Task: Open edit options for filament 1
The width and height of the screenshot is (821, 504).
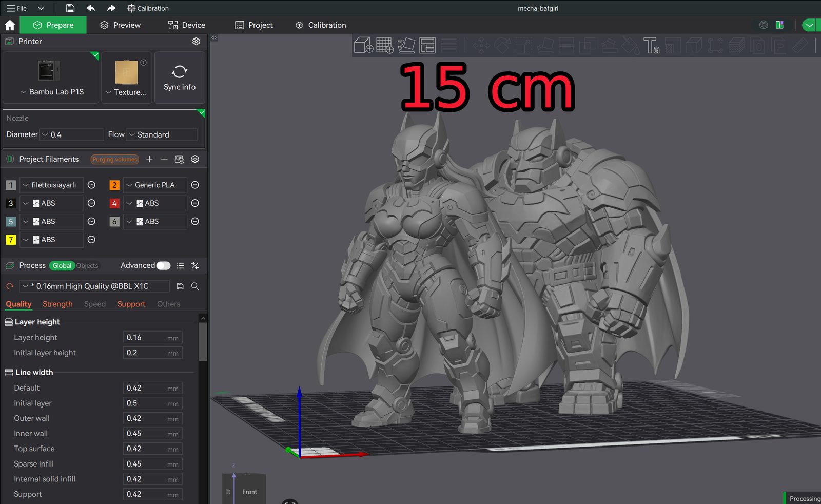Action: pyautogui.click(x=91, y=185)
